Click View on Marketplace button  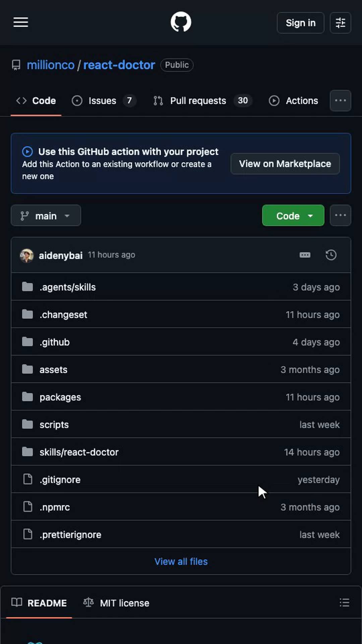(285, 164)
